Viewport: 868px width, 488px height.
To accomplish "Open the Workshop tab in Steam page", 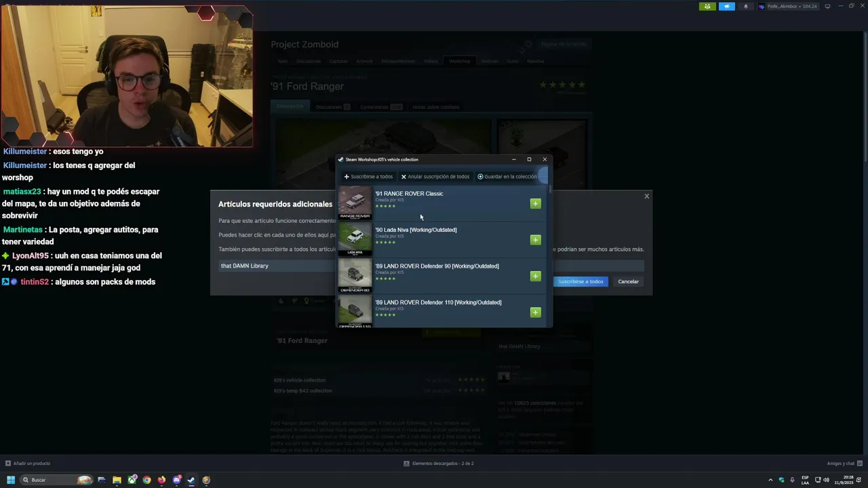I will (x=459, y=61).
